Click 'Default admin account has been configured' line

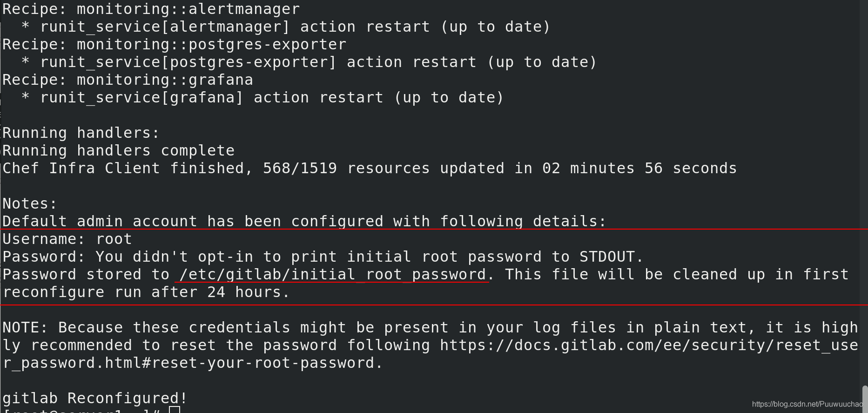[x=304, y=222]
